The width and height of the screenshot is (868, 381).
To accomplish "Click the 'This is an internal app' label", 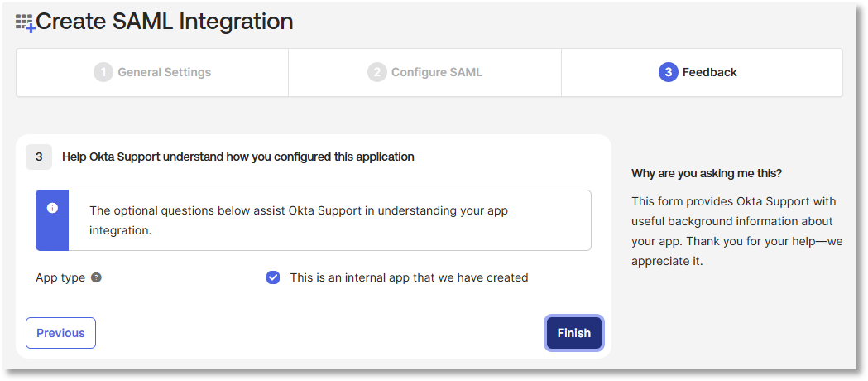I will pos(409,277).
